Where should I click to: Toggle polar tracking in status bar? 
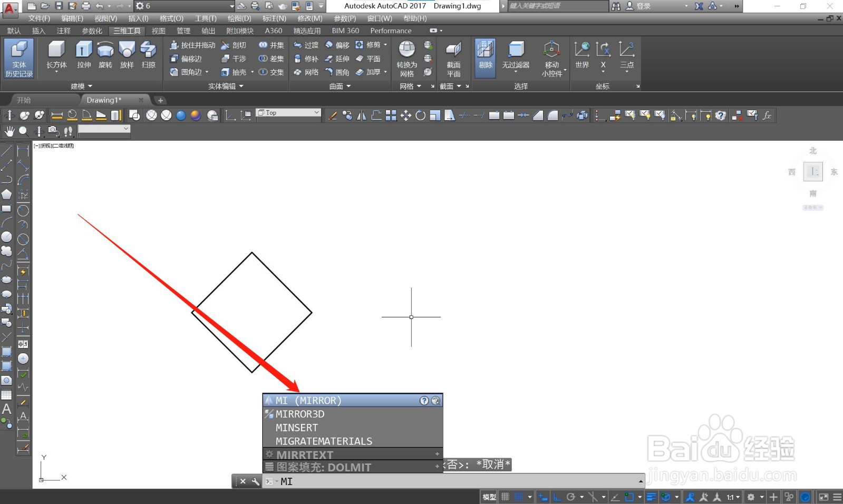point(570,497)
